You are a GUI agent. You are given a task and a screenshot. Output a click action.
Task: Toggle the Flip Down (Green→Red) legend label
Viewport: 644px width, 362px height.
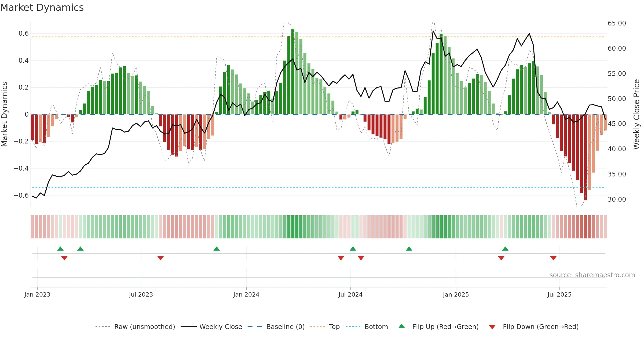[x=541, y=327]
